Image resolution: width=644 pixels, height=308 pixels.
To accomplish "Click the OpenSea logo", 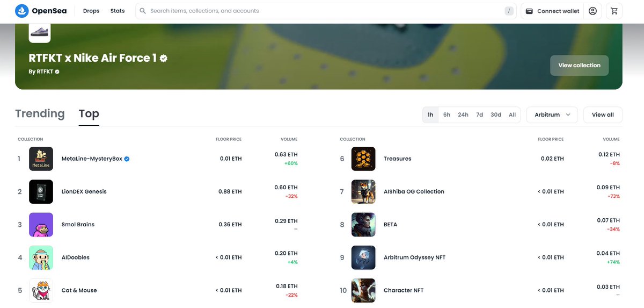I will click(x=41, y=11).
